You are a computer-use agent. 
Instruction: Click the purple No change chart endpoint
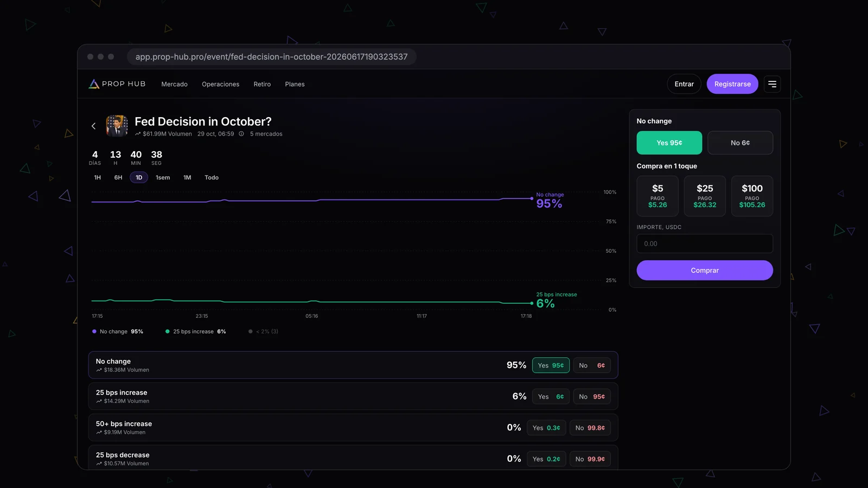(x=532, y=198)
